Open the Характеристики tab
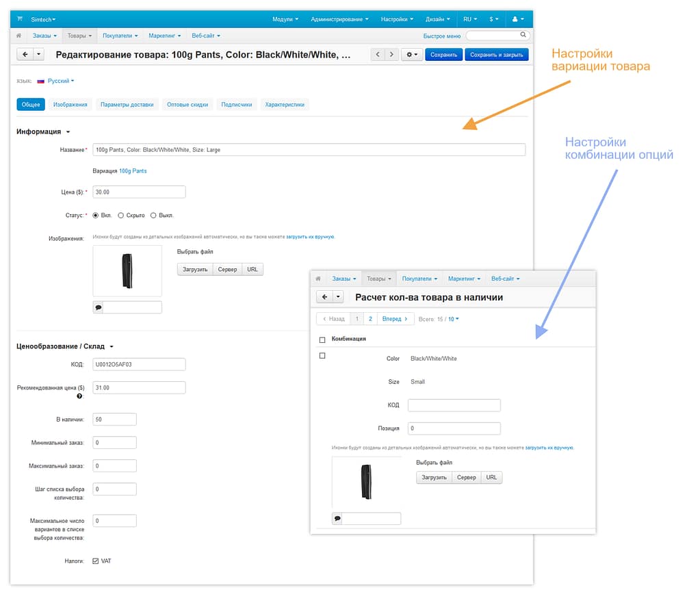This screenshot has height=601, width=700. pos(285,105)
